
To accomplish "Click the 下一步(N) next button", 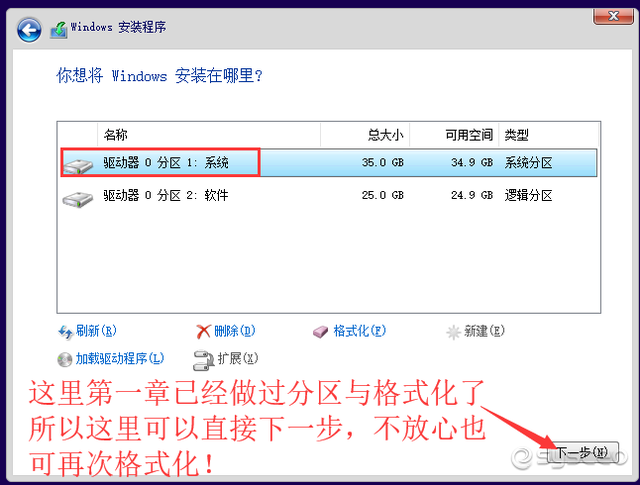I will (582, 452).
